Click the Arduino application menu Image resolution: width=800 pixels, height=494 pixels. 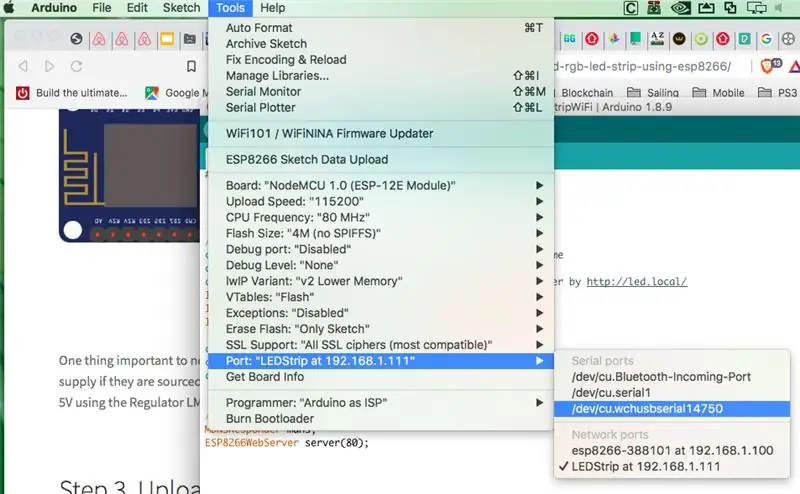pos(54,8)
